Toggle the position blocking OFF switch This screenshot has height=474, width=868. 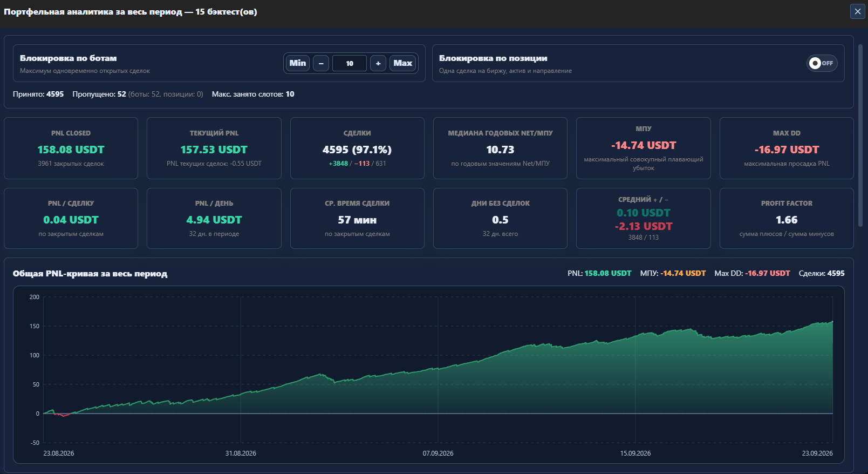[x=822, y=63]
